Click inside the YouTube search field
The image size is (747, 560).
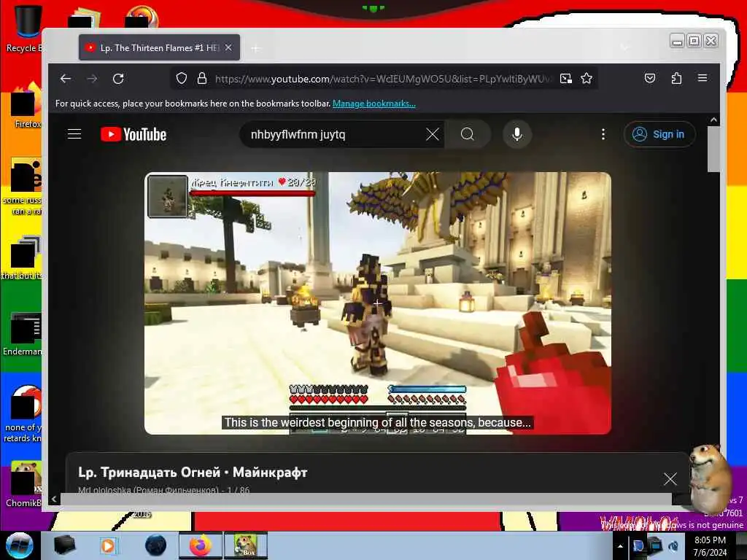[333, 135]
